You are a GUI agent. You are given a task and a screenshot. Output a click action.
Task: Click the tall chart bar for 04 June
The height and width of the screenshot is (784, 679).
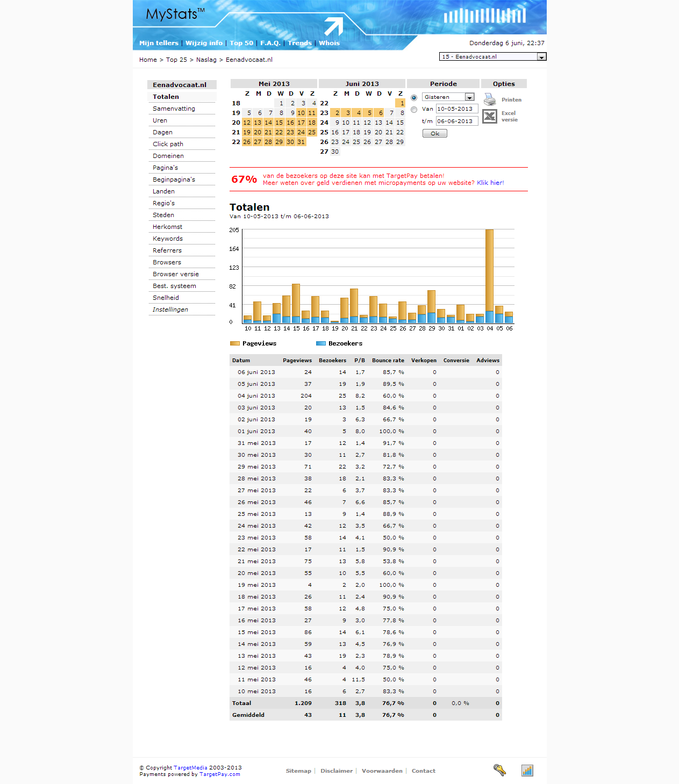click(489, 276)
